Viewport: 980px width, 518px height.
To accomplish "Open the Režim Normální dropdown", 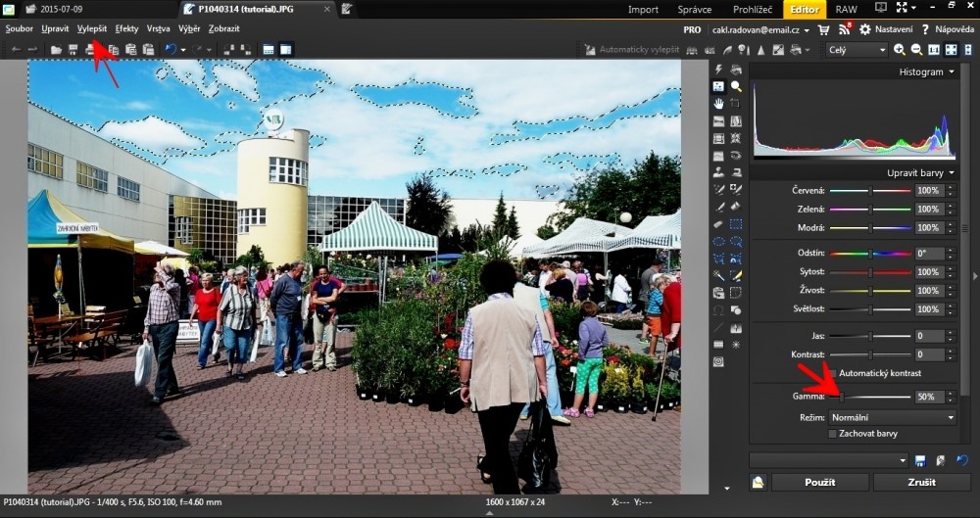I will [x=892, y=417].
